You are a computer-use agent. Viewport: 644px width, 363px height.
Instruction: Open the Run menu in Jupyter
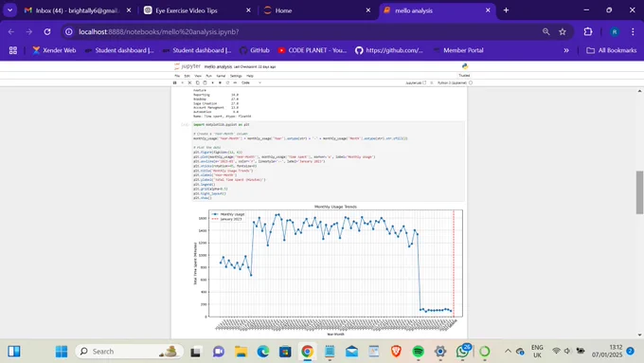point(208,76)
